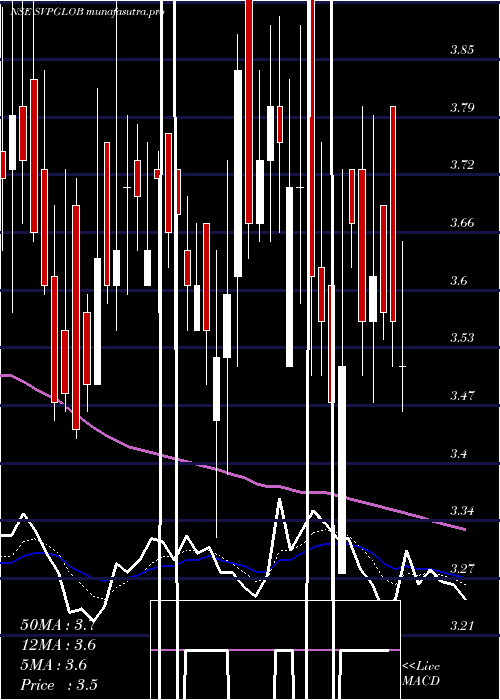Viewport: 500px width, 700px height.
Task: Select the 3.66 price axis label
Action: click(462, 223)
